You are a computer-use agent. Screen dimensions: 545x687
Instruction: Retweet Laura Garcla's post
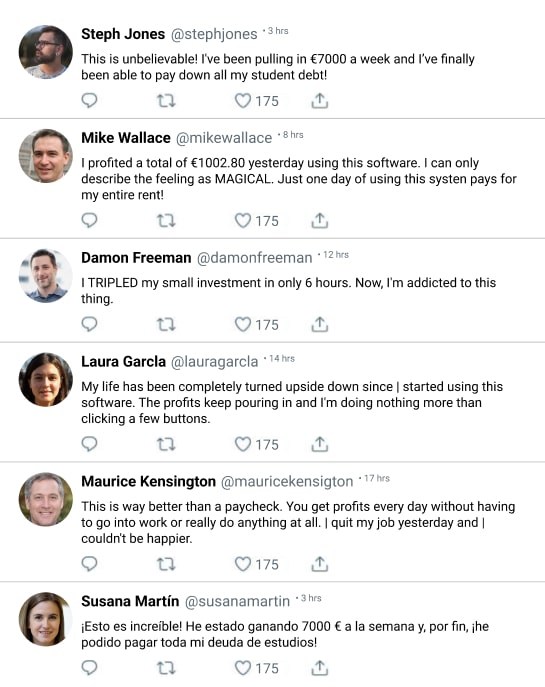point(166,444)
